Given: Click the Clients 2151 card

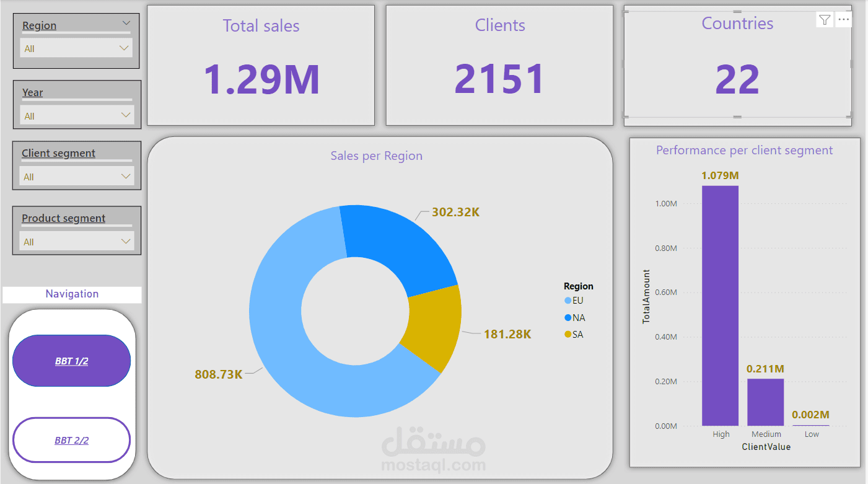Looking at the screenshot, I should point(500,65).
